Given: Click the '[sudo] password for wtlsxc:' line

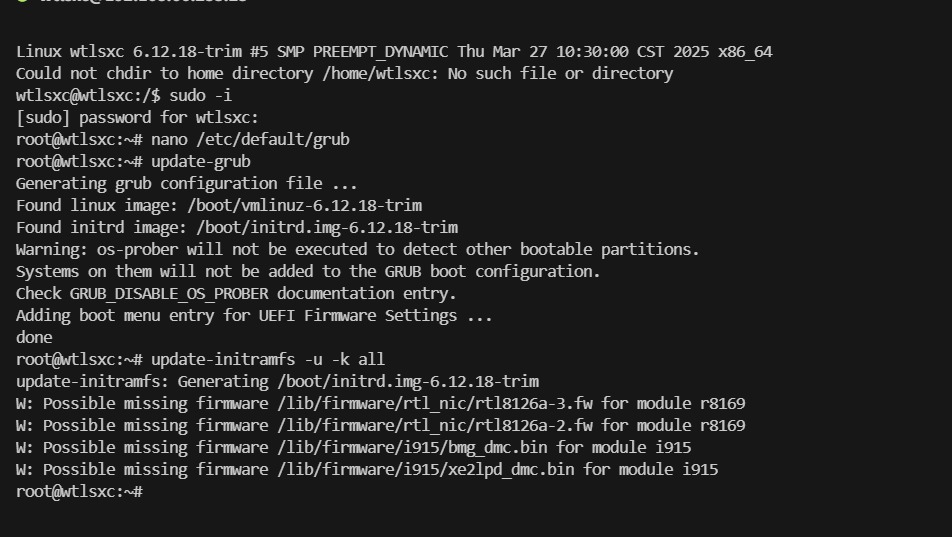Looking at the screenshot, I should [x=137, y=118].
